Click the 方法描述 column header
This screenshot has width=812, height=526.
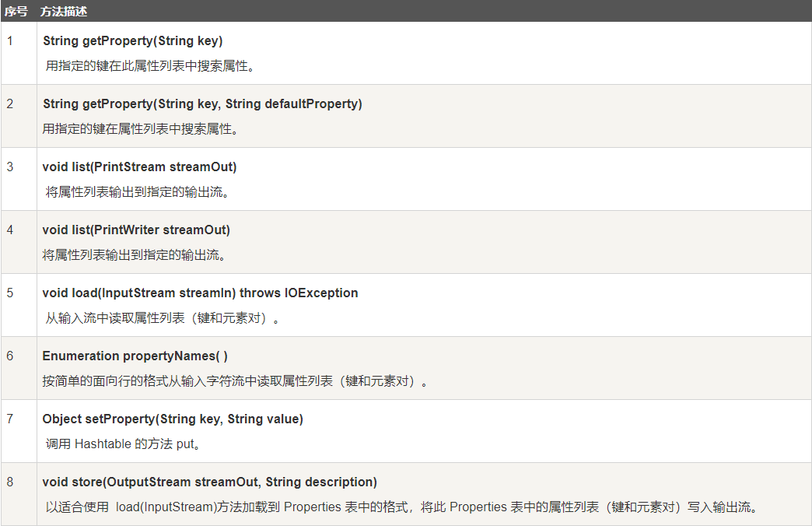pos(64,12)
